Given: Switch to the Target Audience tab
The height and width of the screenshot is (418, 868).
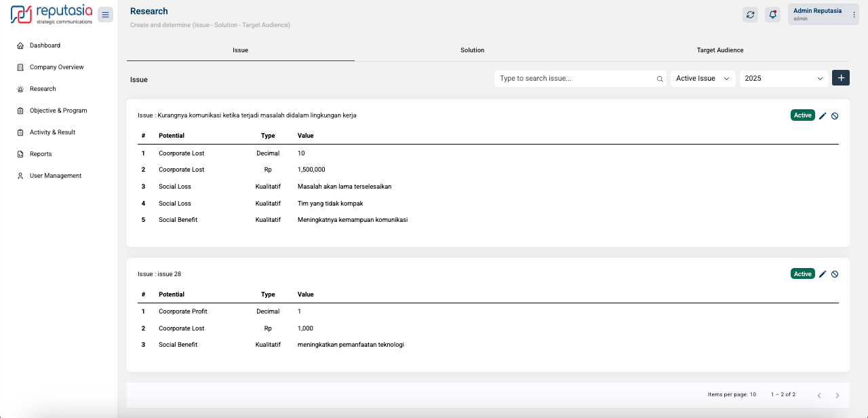Looking at the screenshot, I should coord(719,50).
